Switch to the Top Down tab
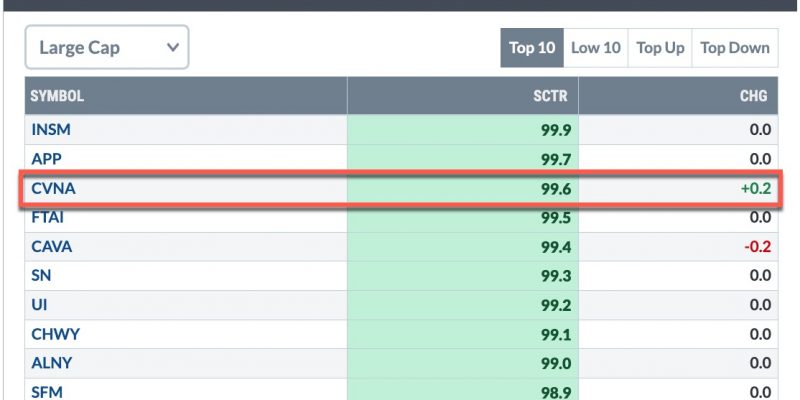Screen dimensions: 800x400 (x=735, y=48)
